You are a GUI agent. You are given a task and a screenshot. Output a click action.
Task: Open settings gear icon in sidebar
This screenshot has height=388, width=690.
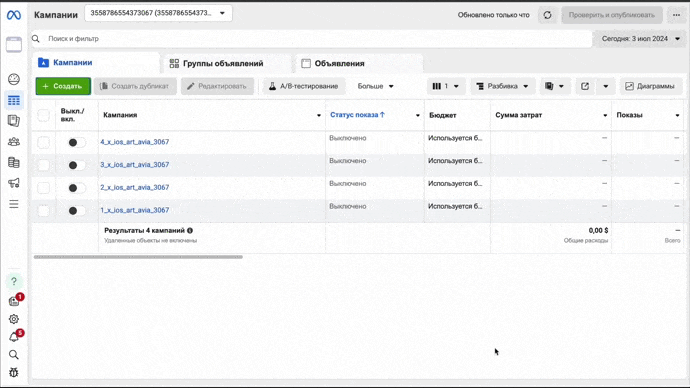pyautogui.click(x=14, y=319)
